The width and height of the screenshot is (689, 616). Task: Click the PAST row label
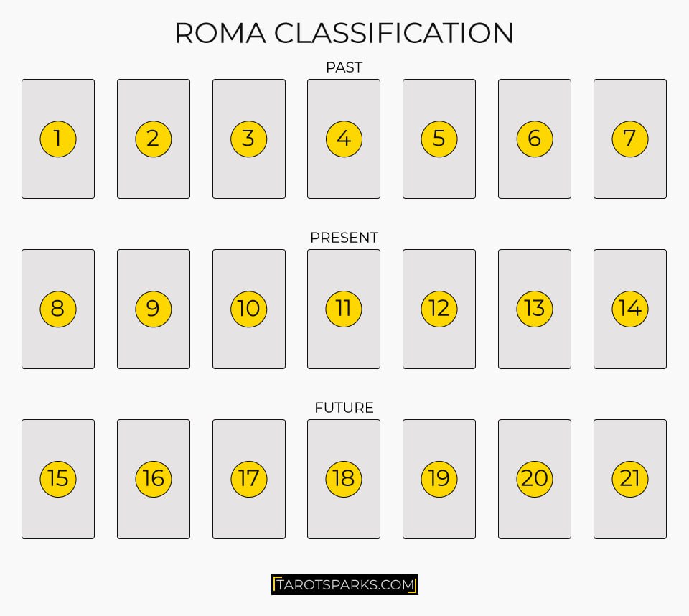coord(344,67)
